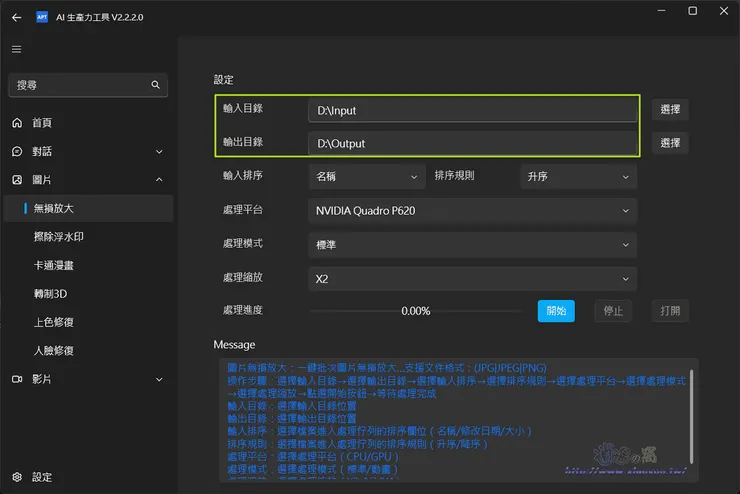The height and width of the screenshot is (494, 740).
Task: Click the 處理縮放 label
Action: coord(243,277)
